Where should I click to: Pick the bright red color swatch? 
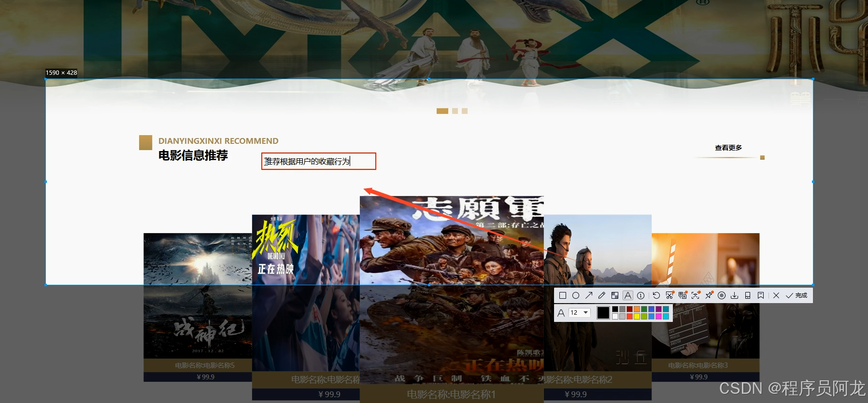[629, 317]
